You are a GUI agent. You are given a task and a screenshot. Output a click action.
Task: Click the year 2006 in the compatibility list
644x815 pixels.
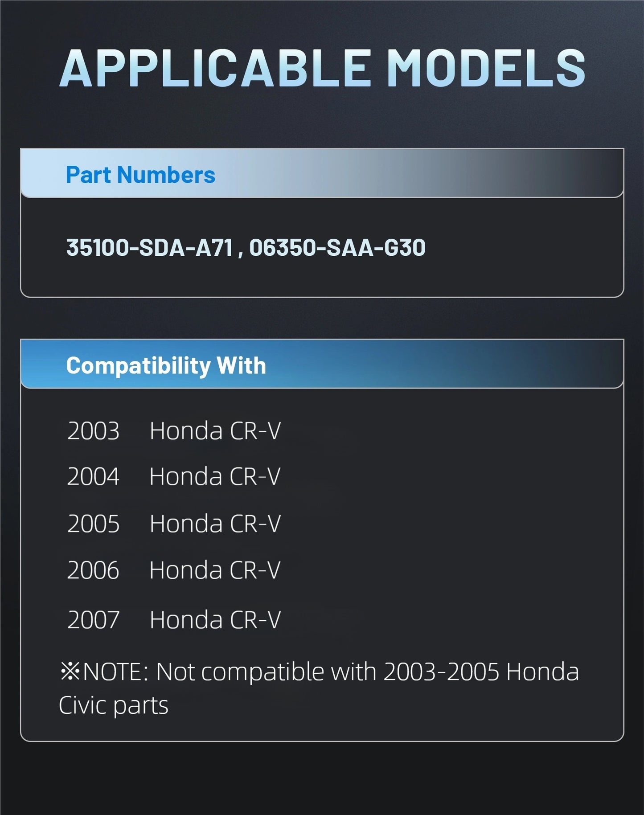pos(93,570)
